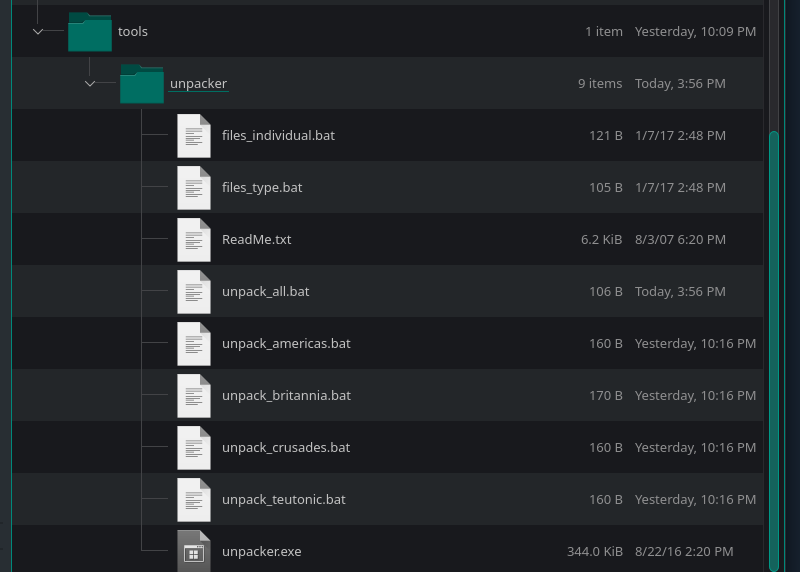Click the 9 items count for unpacker
Image resolution: width=800 pixels, height=572 pixels.
tap(600, 84)
